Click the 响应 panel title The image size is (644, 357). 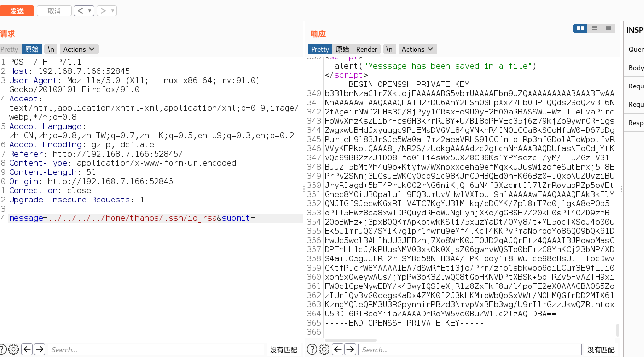pyautogui.click(x=318, y=34)
